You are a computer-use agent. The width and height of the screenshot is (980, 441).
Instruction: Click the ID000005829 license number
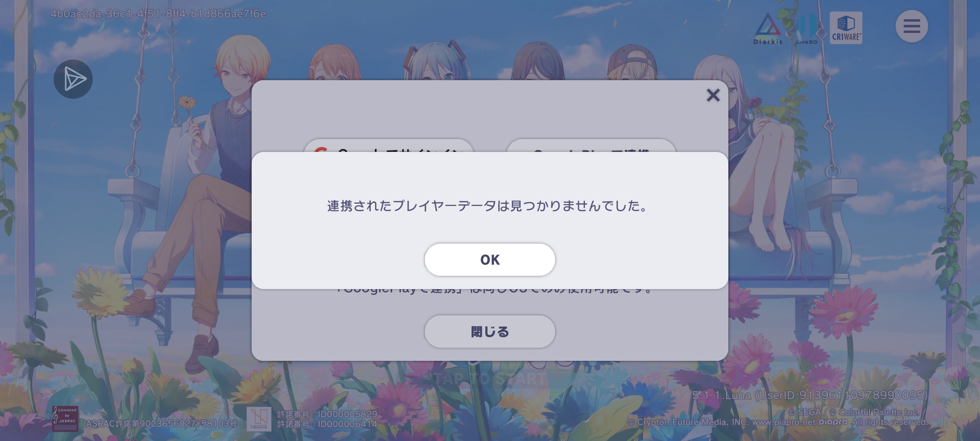[327, 414]
